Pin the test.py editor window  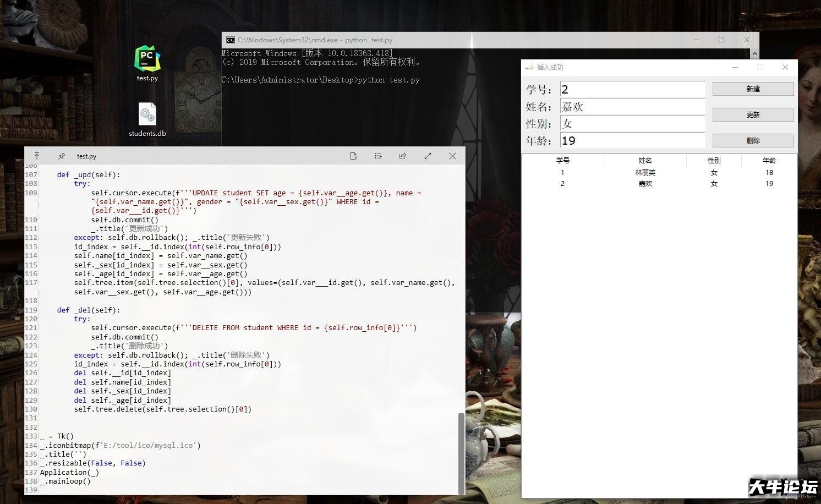pyautogui.click(x=62, y=156)
